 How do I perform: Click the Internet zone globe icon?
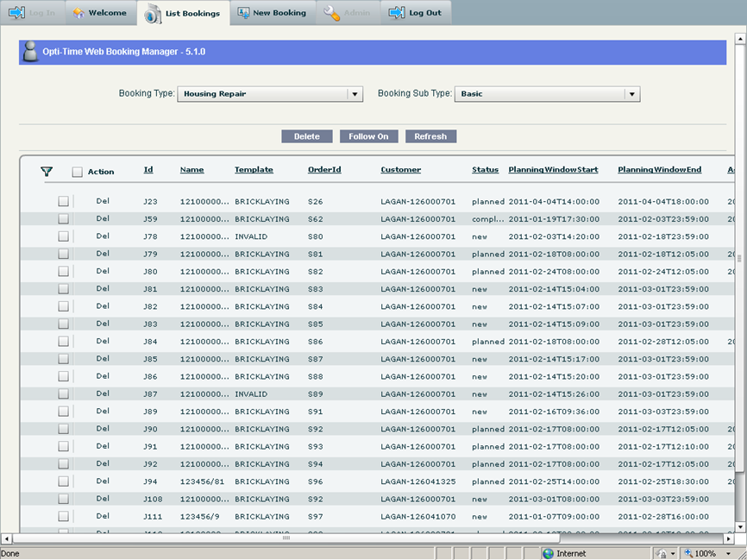[x=548, y=553]
